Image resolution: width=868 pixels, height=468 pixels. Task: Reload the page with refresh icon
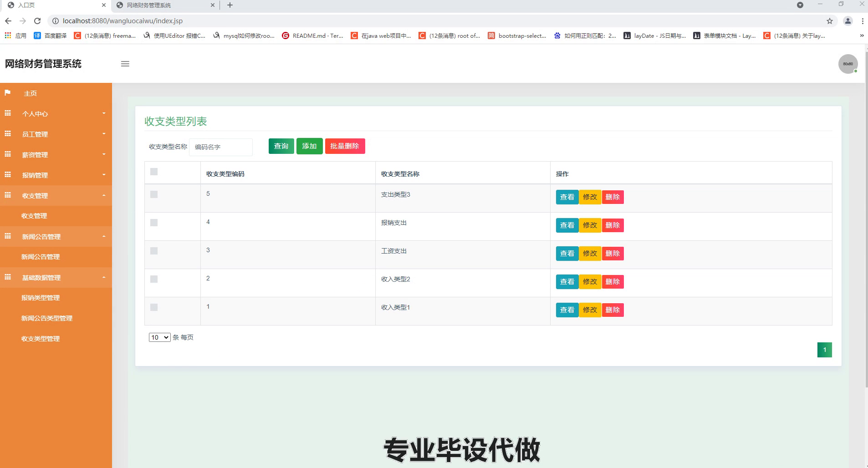coord(37,21)
